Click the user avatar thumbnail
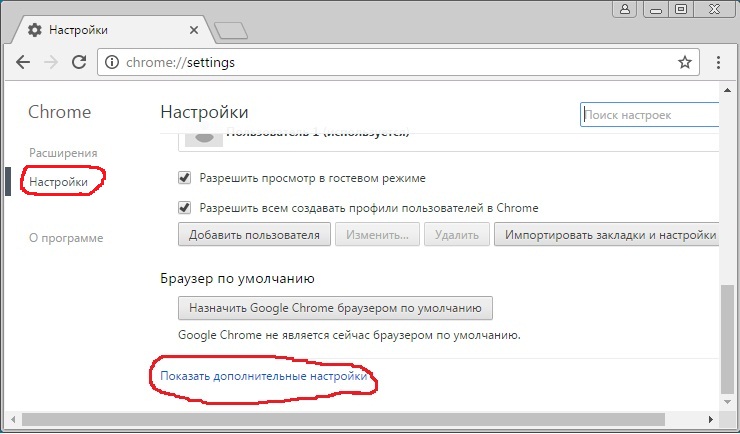Image resolution: width=740 pixels, height=434 pixels. click(x=204, y=138)
